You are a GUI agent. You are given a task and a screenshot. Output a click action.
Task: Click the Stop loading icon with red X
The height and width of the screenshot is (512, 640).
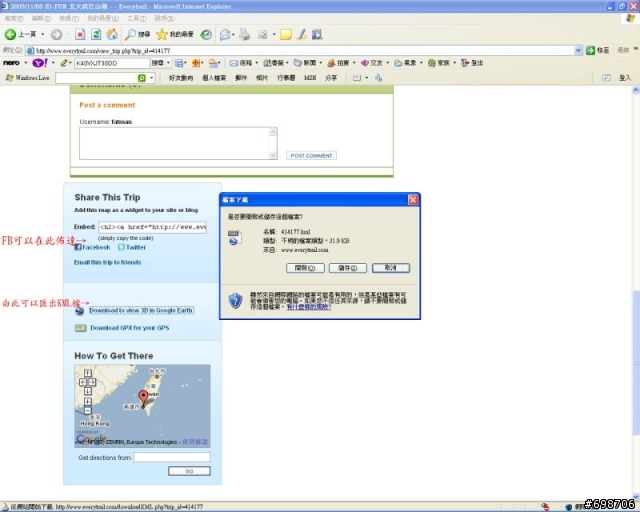[x=80, y=35]
